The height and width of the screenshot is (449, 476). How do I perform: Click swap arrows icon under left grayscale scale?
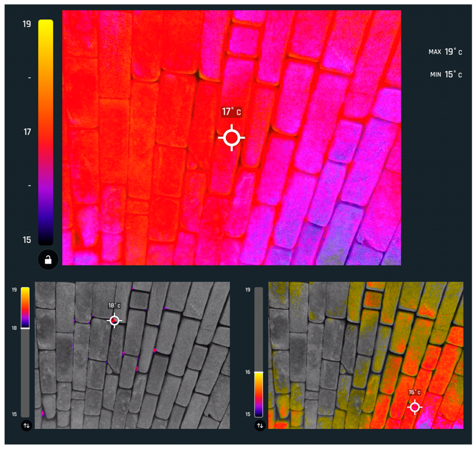(26, 425)
